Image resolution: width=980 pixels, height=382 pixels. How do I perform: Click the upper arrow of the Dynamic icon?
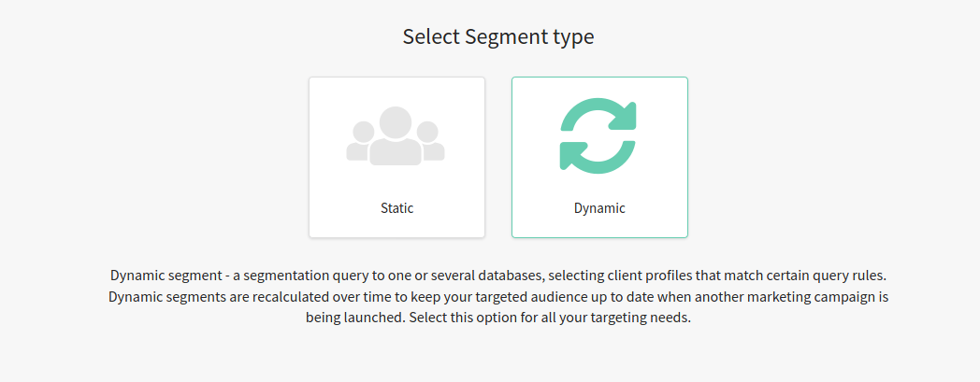click(x=598, y=114)
